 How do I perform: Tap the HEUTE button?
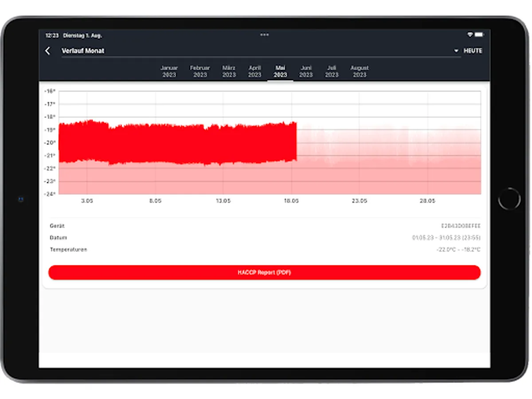(x=473, y=51)
